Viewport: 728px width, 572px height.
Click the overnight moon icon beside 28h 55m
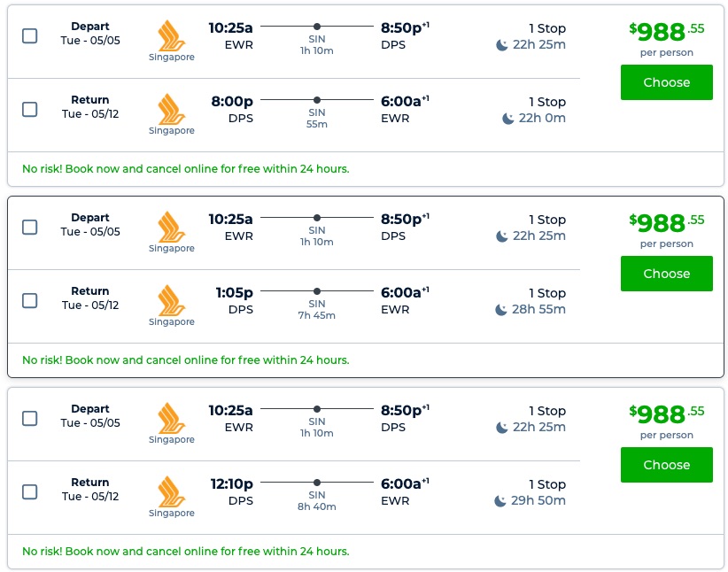pyautogui.click(x=502, y=310)
